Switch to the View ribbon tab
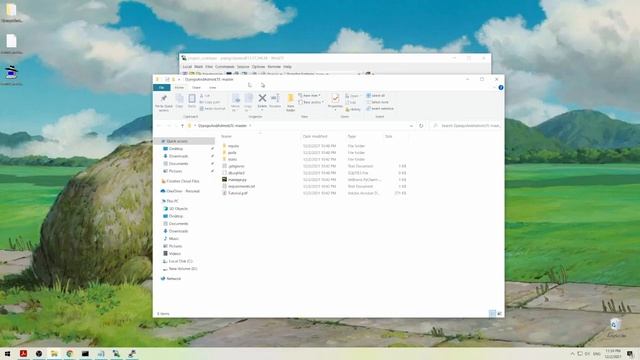This screenshot has width=640, height=360. coord(213,87)
